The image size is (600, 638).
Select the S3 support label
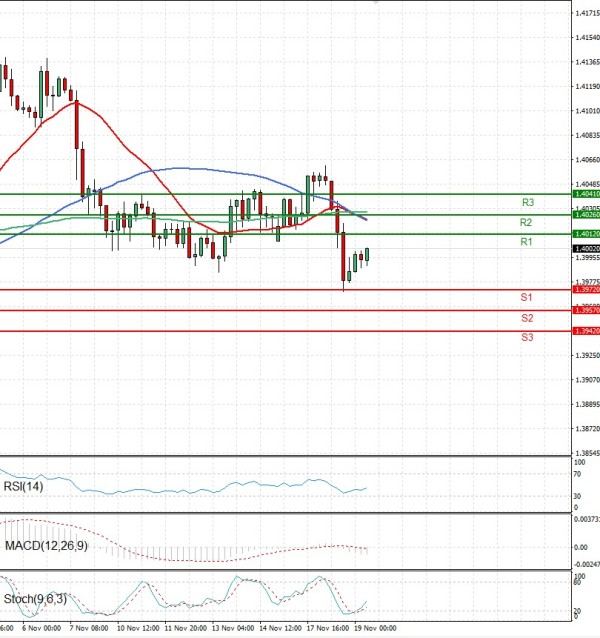526,338
